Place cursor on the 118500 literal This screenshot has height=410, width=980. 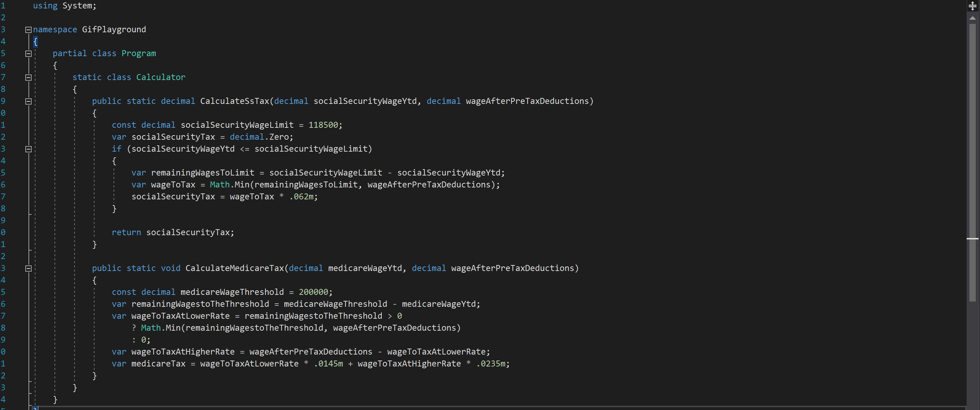pos(323,125)
